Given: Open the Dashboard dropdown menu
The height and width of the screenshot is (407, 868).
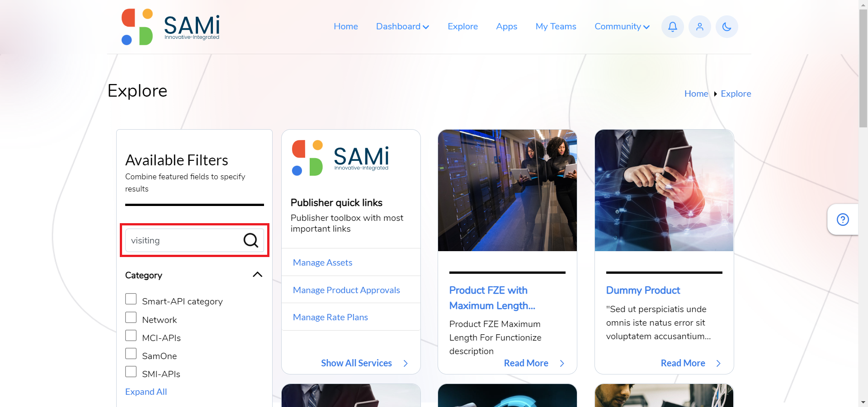Looking at the screenshot, I should click(x=402, y=27).
